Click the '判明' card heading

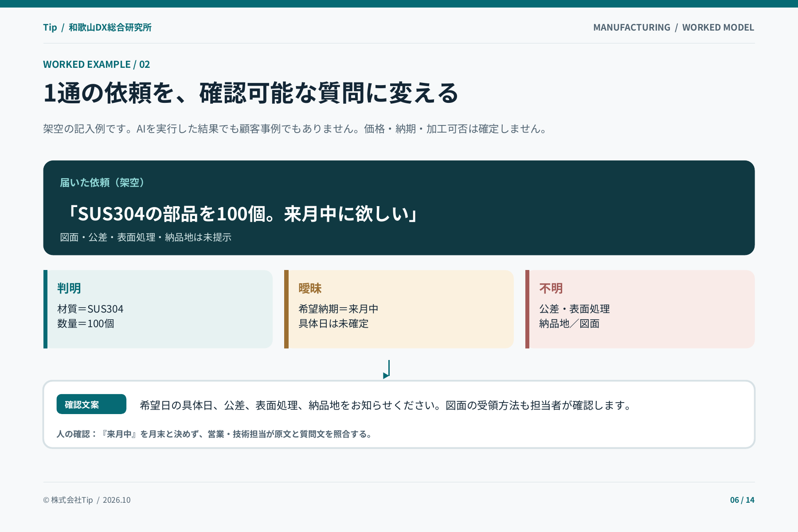pyautogui.click(x=69, y=289)
